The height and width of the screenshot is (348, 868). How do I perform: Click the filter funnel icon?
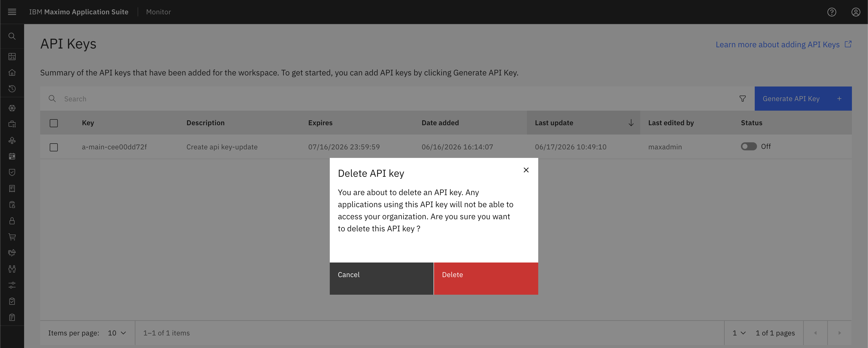[x=742, y=99]
